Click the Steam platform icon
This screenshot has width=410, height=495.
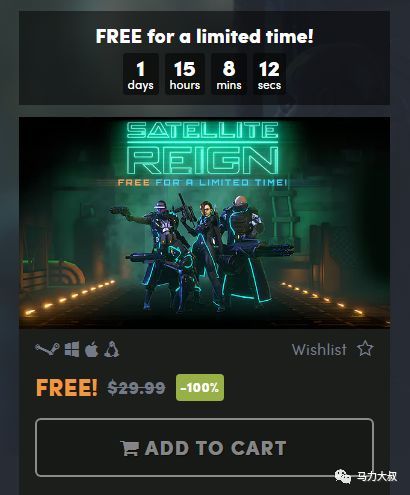click(47, 349)
